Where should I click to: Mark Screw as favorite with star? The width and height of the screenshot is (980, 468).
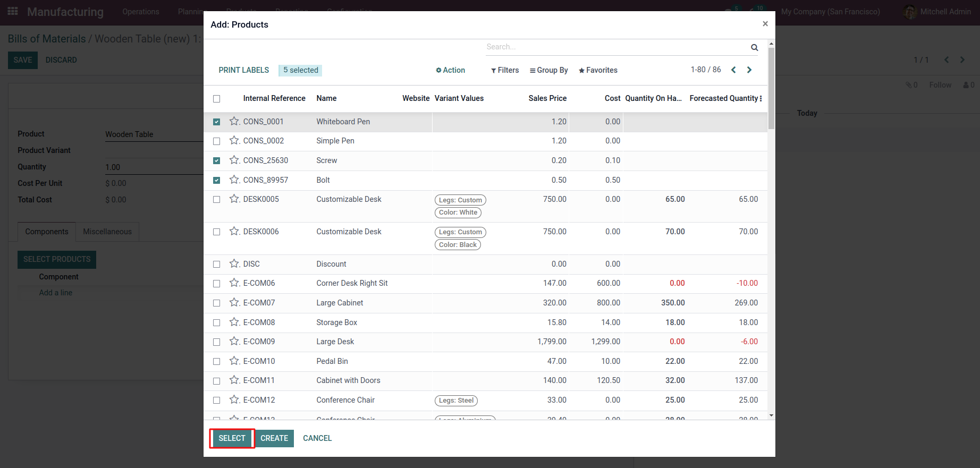point(234,160)
